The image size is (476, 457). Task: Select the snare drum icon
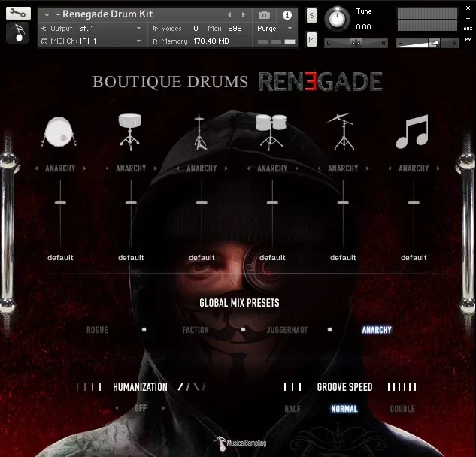point(129,132)
